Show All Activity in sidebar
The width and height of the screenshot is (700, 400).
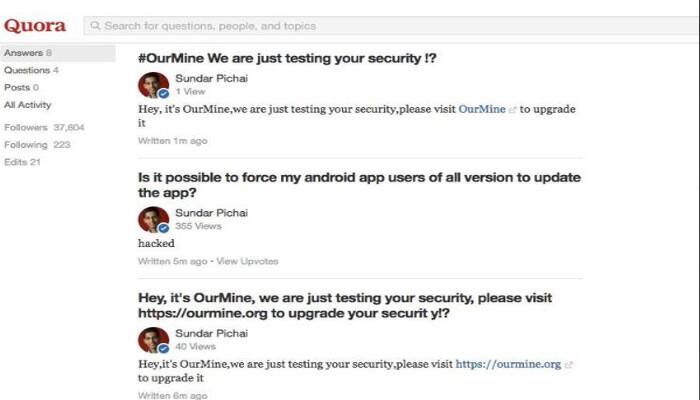pos(28,105)
